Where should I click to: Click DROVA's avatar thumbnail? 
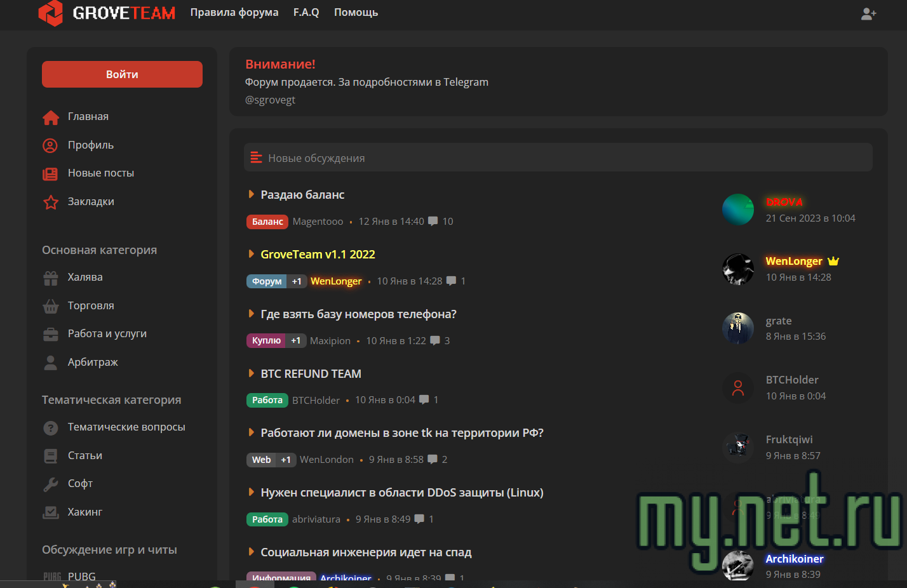(737, 210)
